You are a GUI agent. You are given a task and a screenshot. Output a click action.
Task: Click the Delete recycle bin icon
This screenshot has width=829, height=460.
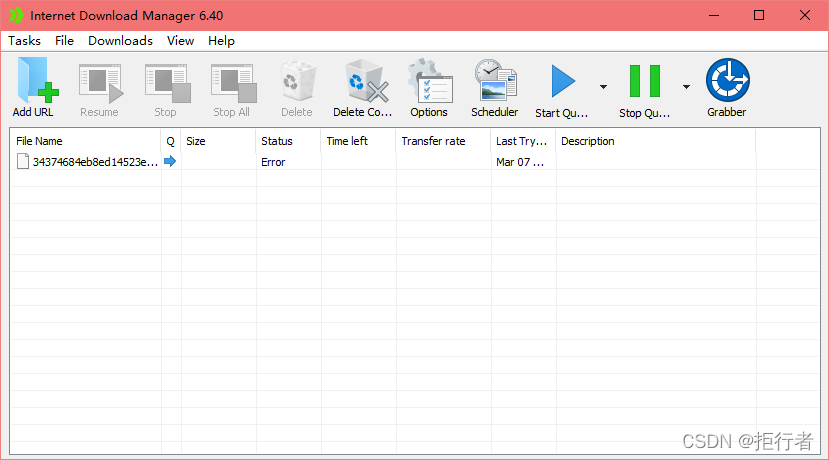[298, 81]
